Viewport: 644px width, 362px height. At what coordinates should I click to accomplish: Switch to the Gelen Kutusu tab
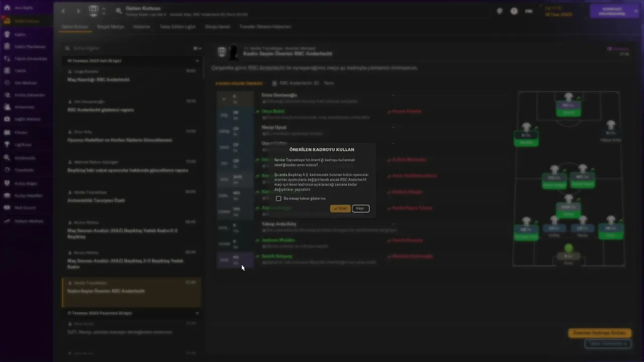(75, 27)
